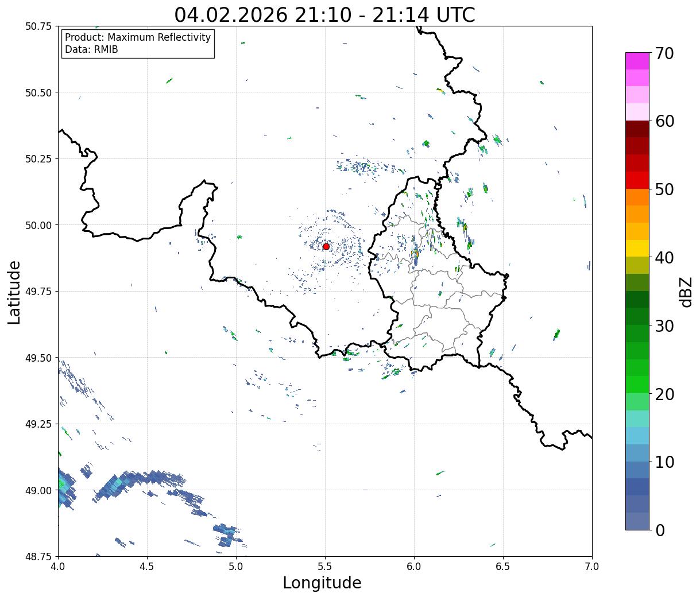
Task: Click the latitude tick label 49.75
Action: coord(38,292)
